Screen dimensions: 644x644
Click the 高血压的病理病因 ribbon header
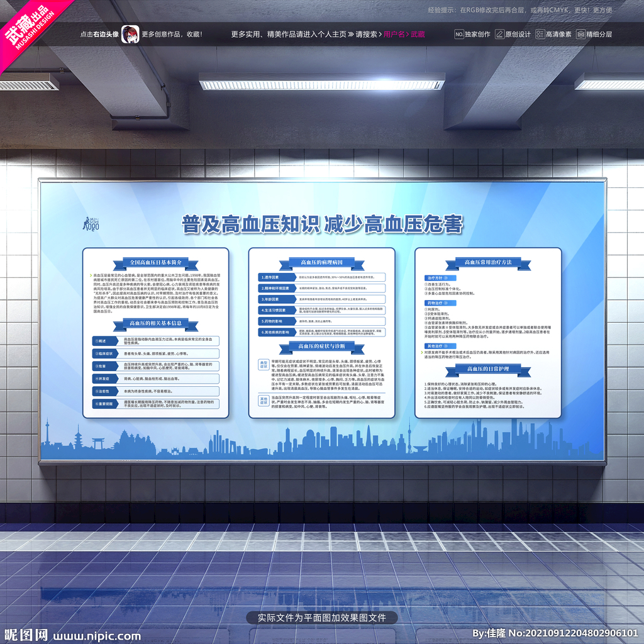click(x=321, y=262)
